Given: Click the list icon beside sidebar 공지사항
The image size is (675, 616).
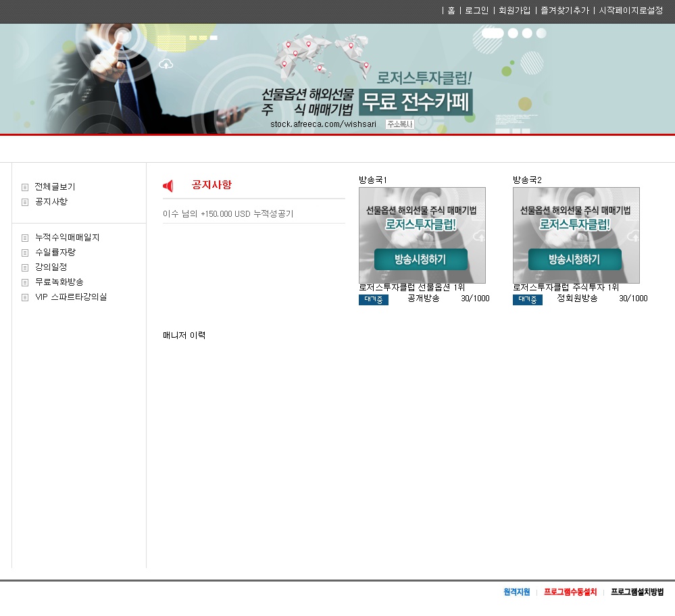Looking at the screenshot, I should (x=25, y=203).
